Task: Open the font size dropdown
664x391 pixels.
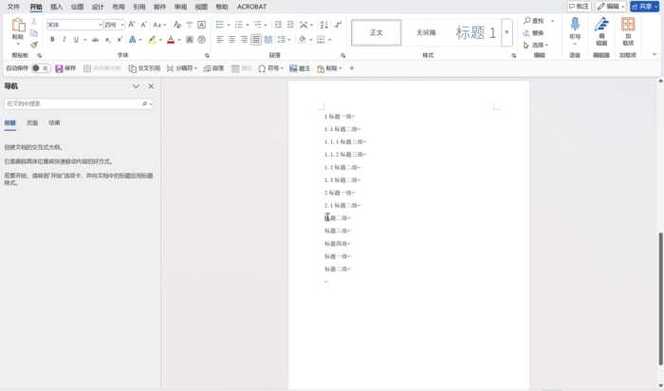Action: click(x=122, y=25)
